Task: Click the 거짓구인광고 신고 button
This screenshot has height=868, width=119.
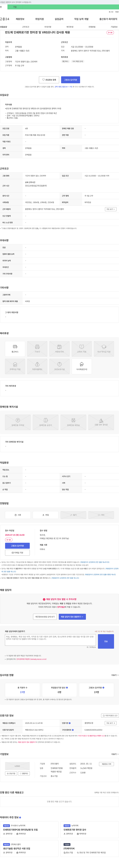Action: (110, 716)
